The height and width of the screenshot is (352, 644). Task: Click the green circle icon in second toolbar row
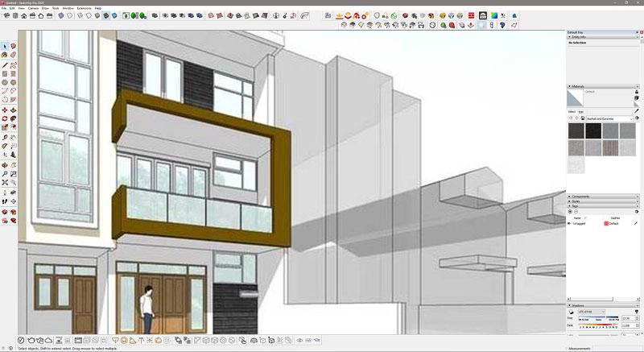[444, 25]
